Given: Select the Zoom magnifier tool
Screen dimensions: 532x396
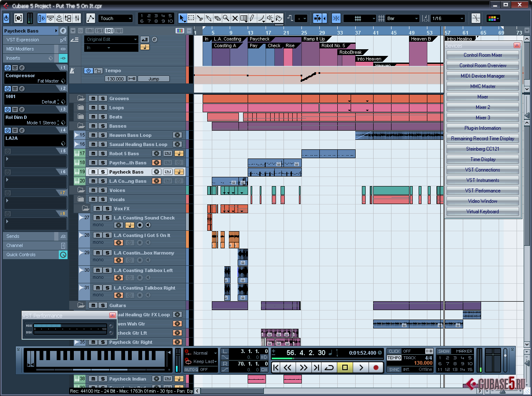Looking at the screenshot, I should coord(226,18).
